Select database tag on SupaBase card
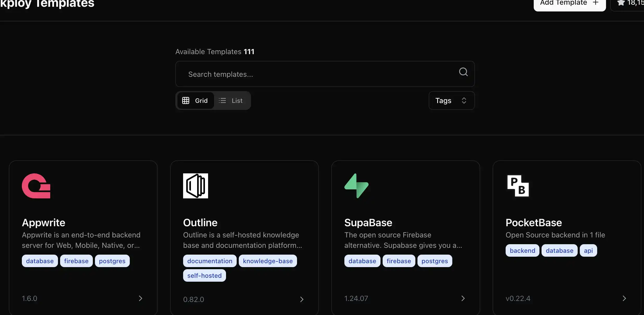This screenshot has height=315, width=644. pyautogui.click(x=362, y=261)
